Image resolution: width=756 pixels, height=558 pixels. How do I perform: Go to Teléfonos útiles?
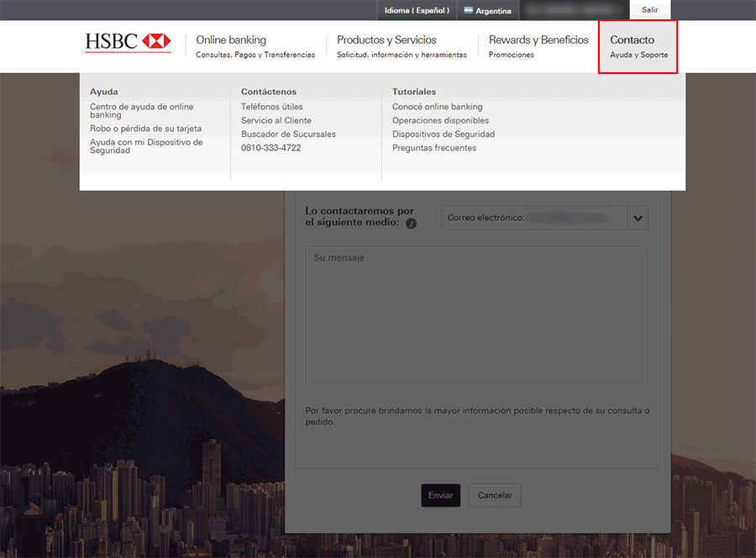(x=272, y=107)
